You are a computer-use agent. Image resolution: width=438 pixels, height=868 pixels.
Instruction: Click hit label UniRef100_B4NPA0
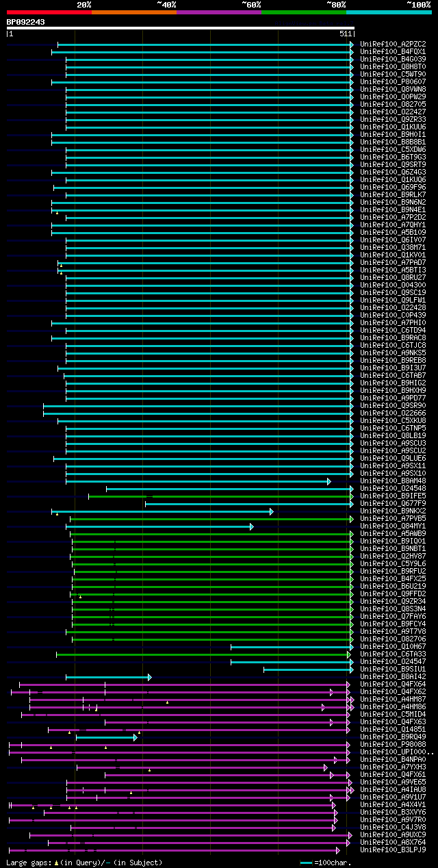tap(393, 759)
